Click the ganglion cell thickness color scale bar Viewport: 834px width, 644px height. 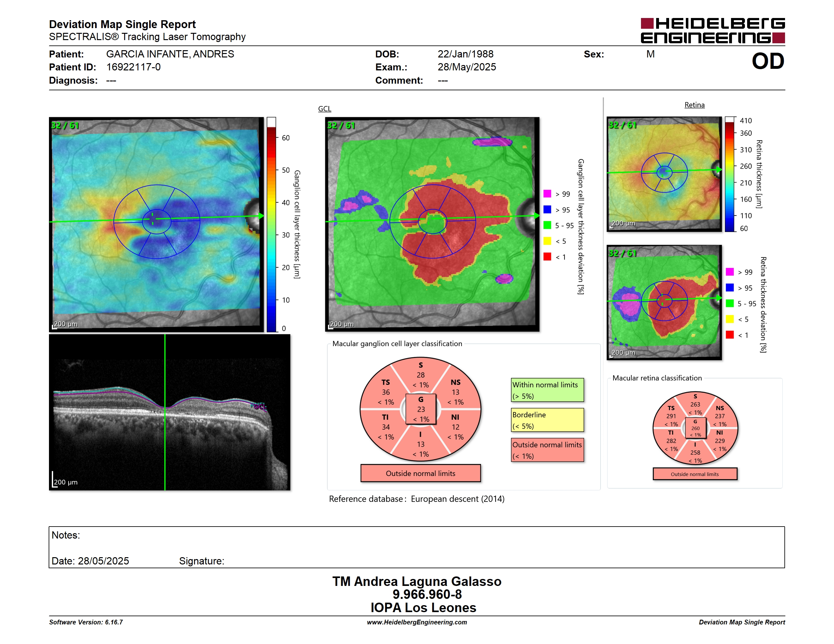(271, 224)
